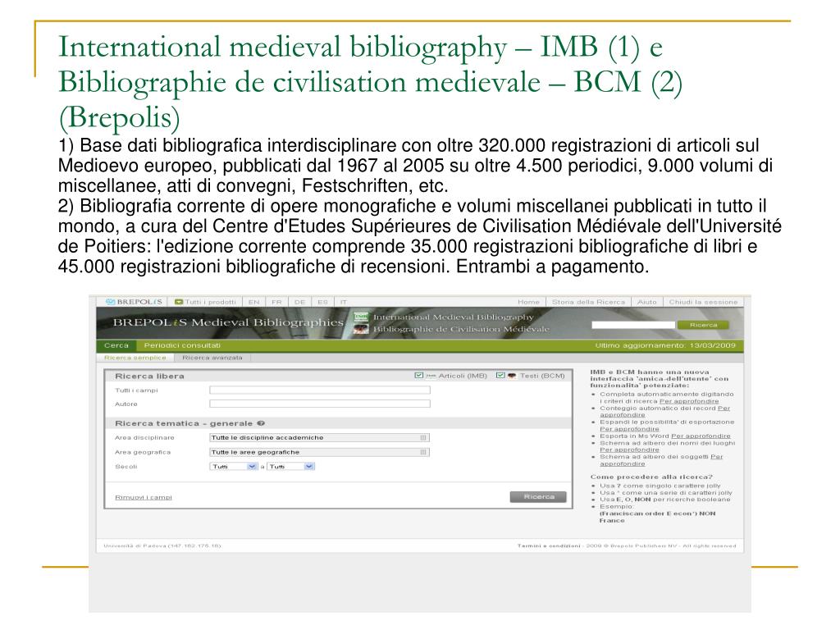This screenshot has width=840, height=630.
Task: Click the Bibliographie de Civilisation Médiévale icon
Action: pyautogui.click(x=361, y=329)
